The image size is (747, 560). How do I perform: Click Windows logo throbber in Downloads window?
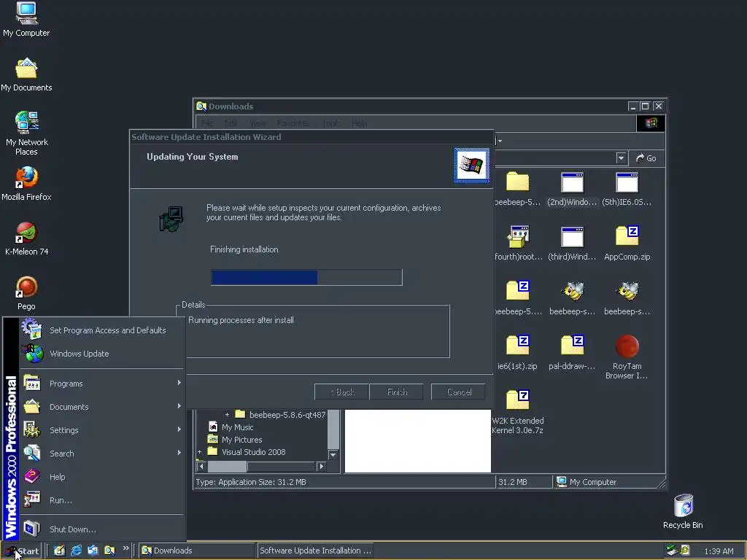point(650,123)
